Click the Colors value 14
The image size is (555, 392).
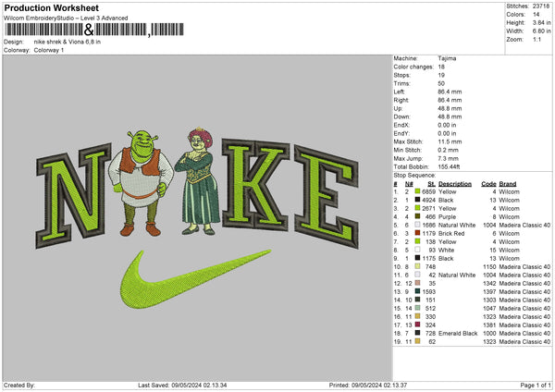(x=536, y=15)
